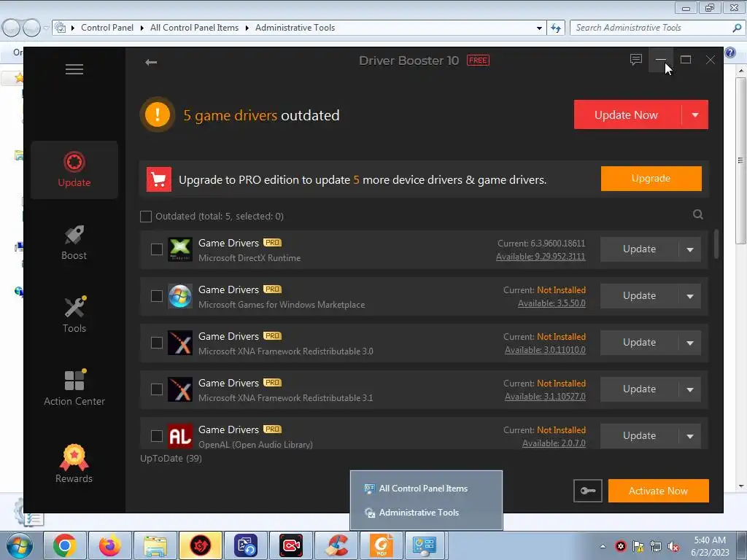
Task: Expand the Update Now dropdown arrow
Action: pos(695,114)
